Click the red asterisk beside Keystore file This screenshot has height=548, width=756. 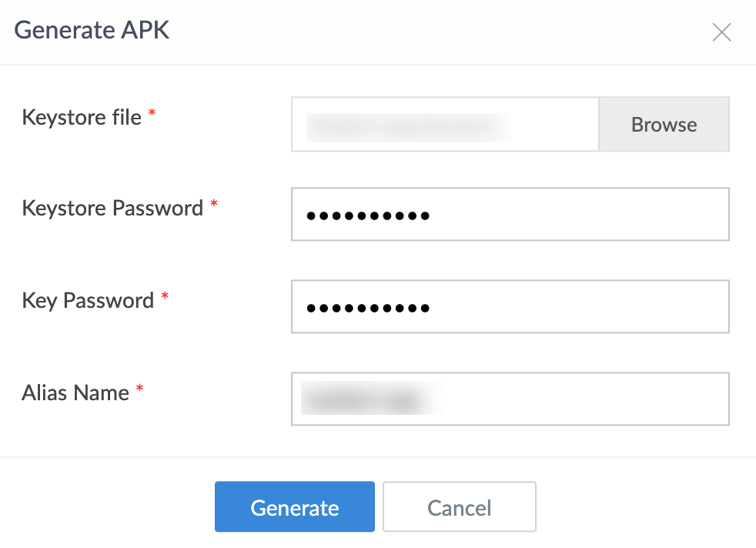click(x=152, y=112)
